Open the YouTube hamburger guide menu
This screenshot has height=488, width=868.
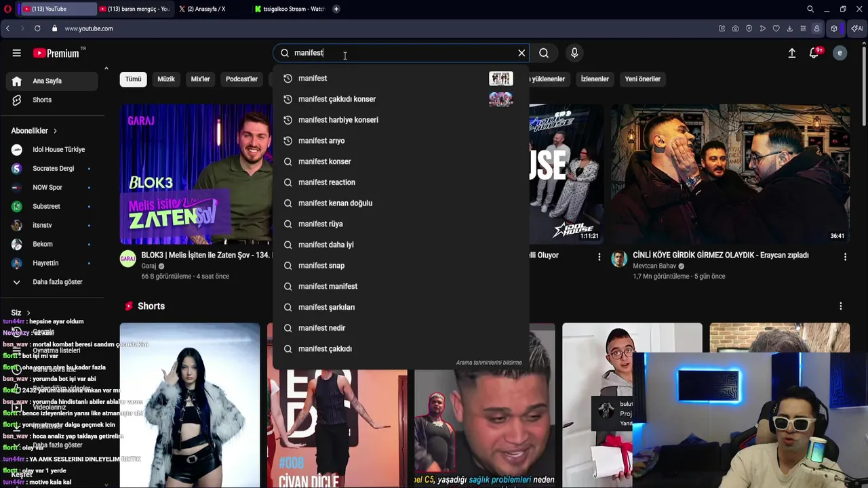pyautogui.click(x=16, y=53)
